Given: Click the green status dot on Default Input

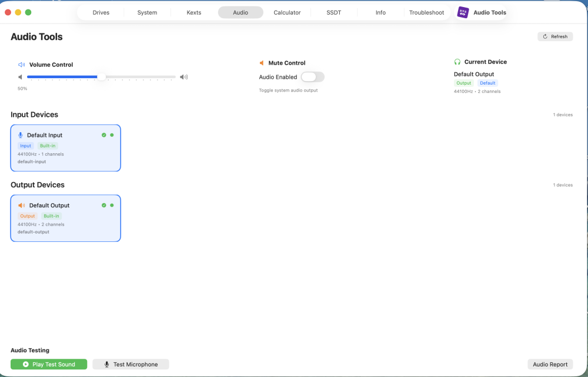Looking at the screenshot, I should pyautogui.click(x=112, y=135).
